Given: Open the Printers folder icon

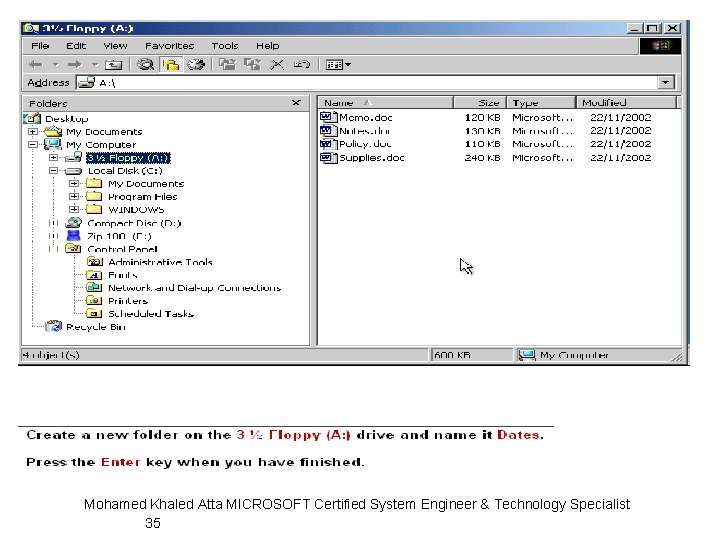Looking at the screenshot, I should click(94, 301).
